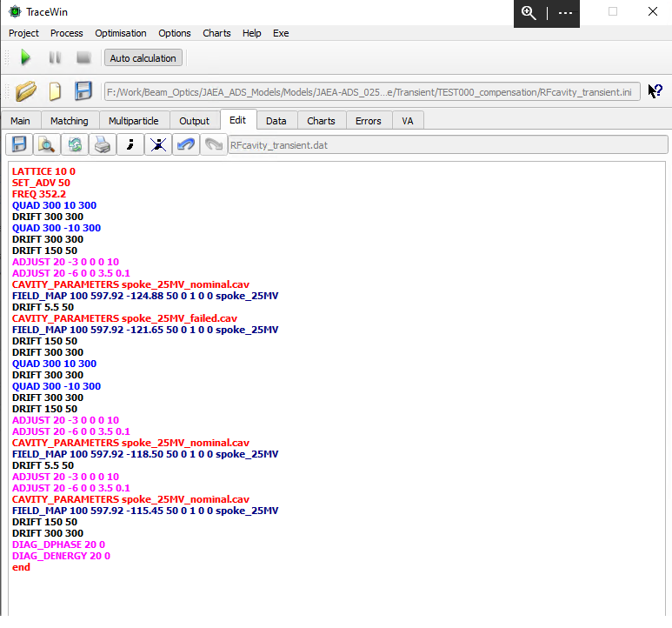The width and height of the screenshot is (672, 628).
Task: Click the crossed-out comment icon
Action: [x=158, y=144]
